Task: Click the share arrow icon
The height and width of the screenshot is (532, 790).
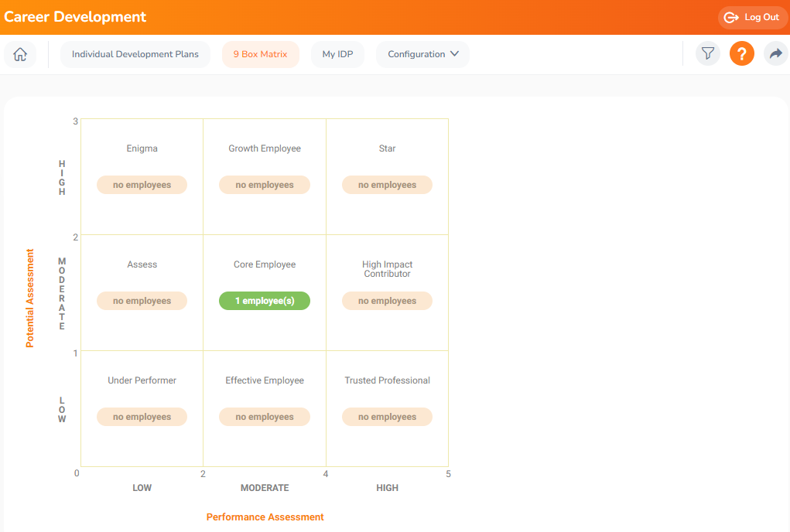Action: point(776,54)
